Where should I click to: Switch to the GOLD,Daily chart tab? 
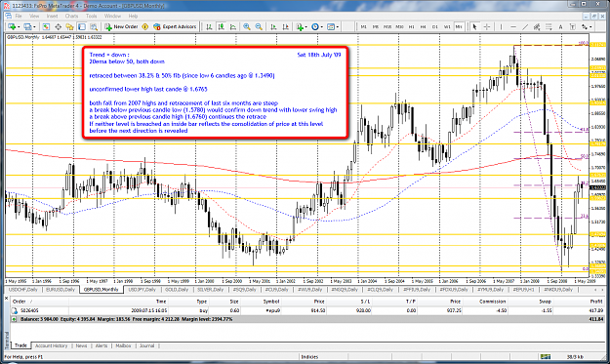[x=177, y=290]
